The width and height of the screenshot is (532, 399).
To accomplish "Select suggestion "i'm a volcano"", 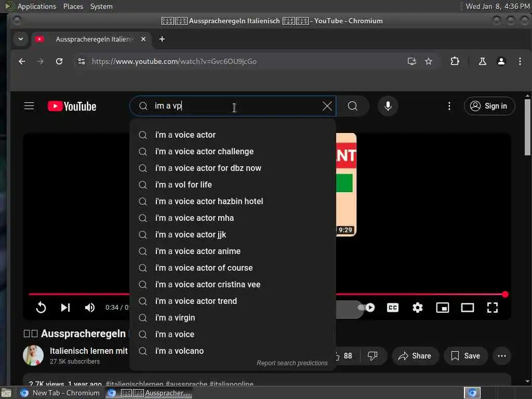I will pos(233,351).
